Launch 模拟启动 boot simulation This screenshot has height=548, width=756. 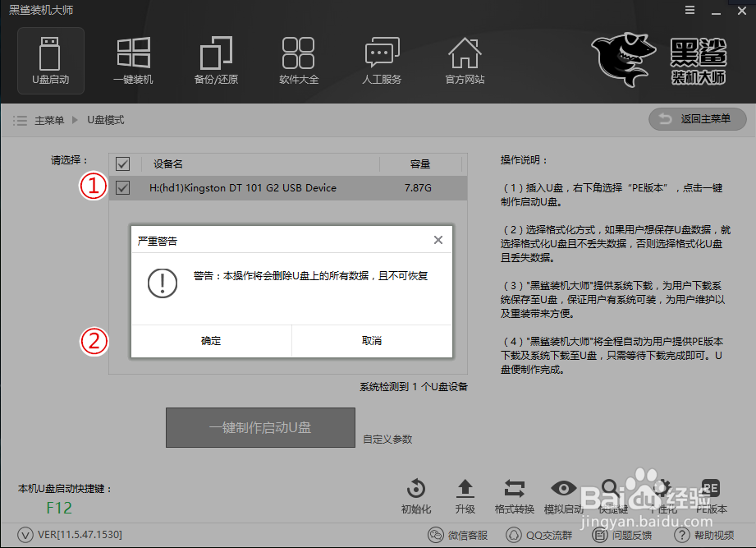point(564,493)
